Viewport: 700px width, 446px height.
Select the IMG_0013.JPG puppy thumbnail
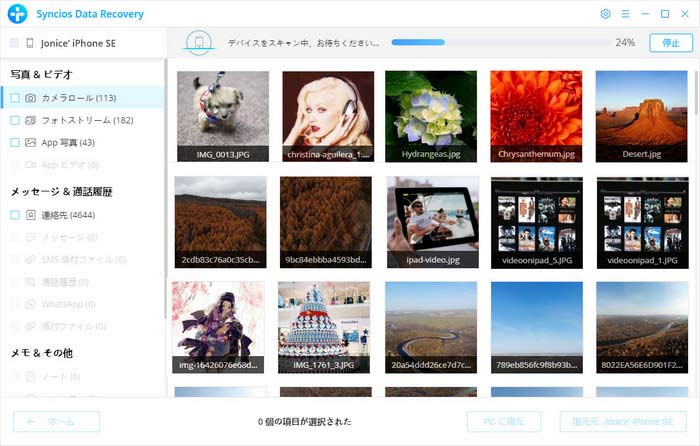(223, 116)
